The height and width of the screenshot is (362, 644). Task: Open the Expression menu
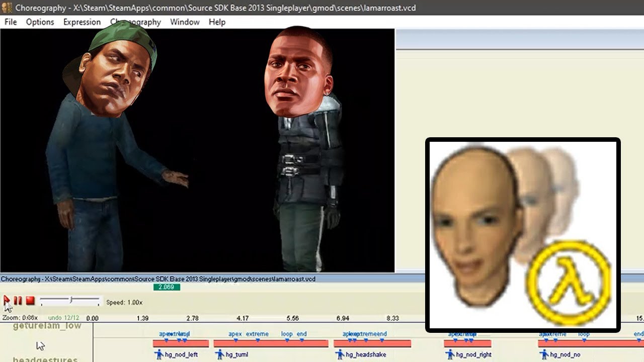[x=82, y=22]
